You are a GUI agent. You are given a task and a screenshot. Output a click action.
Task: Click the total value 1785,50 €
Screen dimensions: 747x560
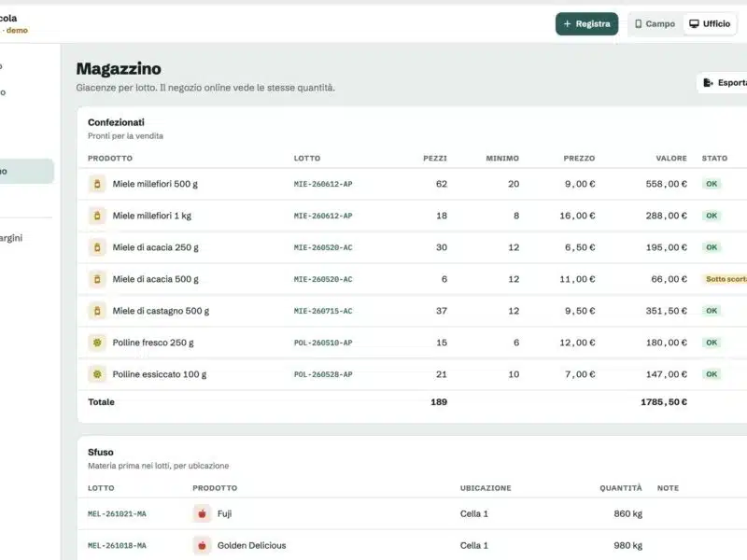point(664,402)
